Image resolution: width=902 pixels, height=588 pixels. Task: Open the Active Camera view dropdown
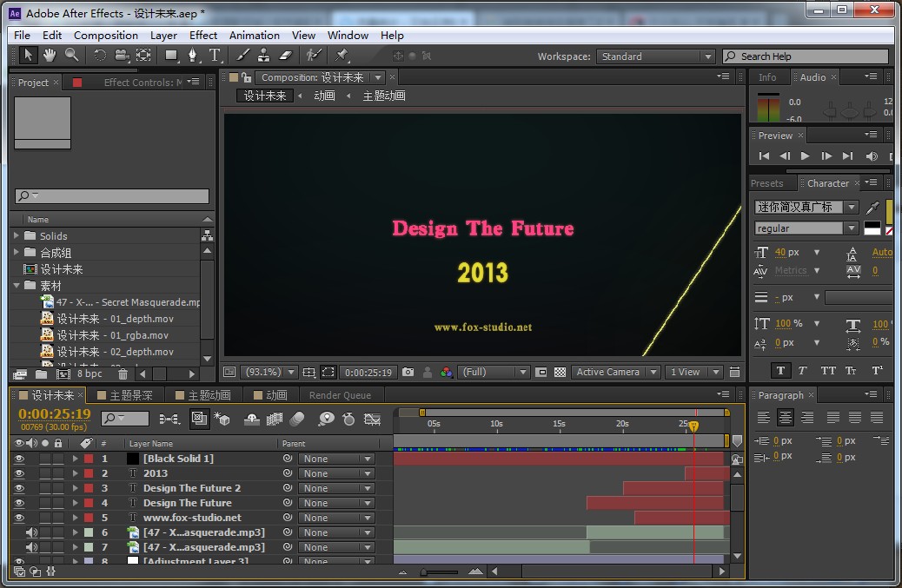tap(615, 372)
